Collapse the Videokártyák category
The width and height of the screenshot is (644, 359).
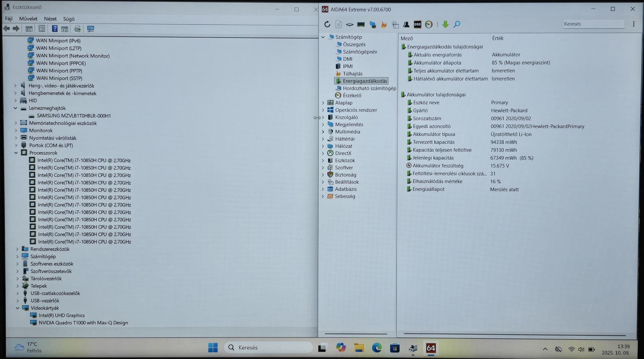tap(18, 308)
